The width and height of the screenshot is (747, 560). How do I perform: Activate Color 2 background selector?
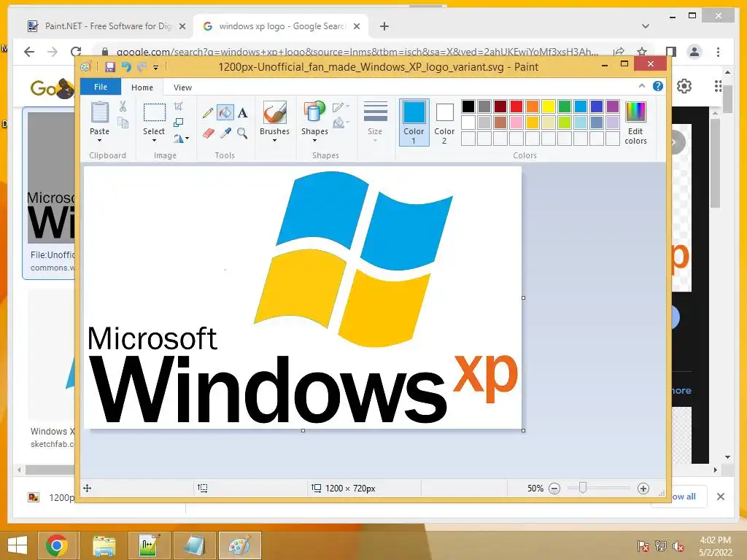tap(444, 122)
